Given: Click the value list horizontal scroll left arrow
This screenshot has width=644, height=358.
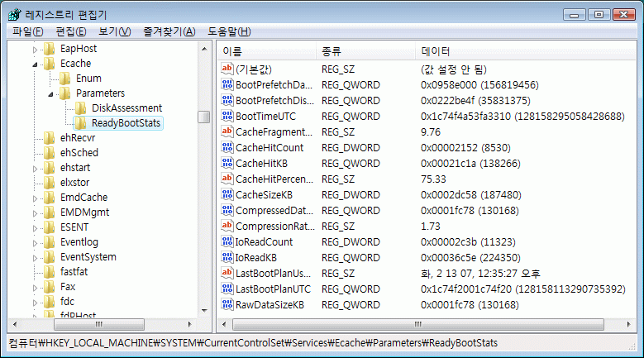Looking at the screenshot, I should [224, 324].
